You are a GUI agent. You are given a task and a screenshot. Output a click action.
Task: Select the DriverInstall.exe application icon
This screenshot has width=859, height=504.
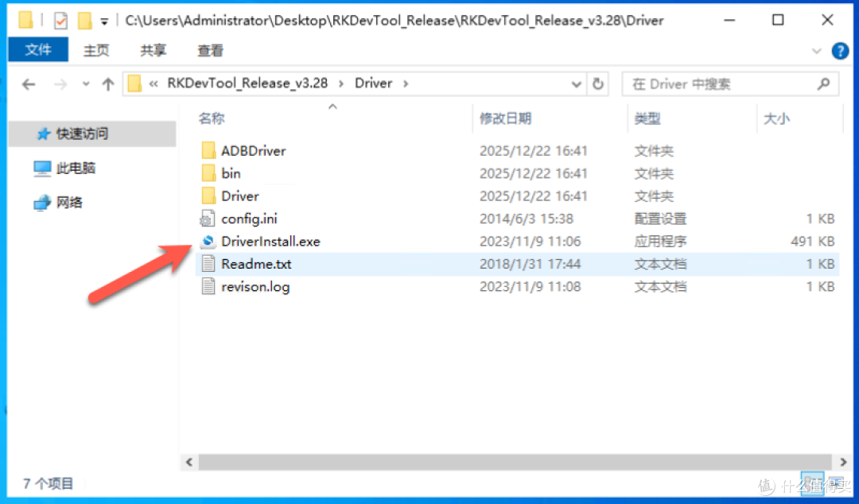pos(208,241)
